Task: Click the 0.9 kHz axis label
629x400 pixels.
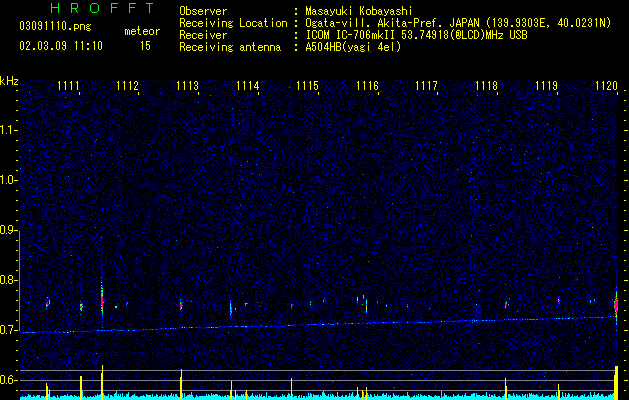Action: 9,230
